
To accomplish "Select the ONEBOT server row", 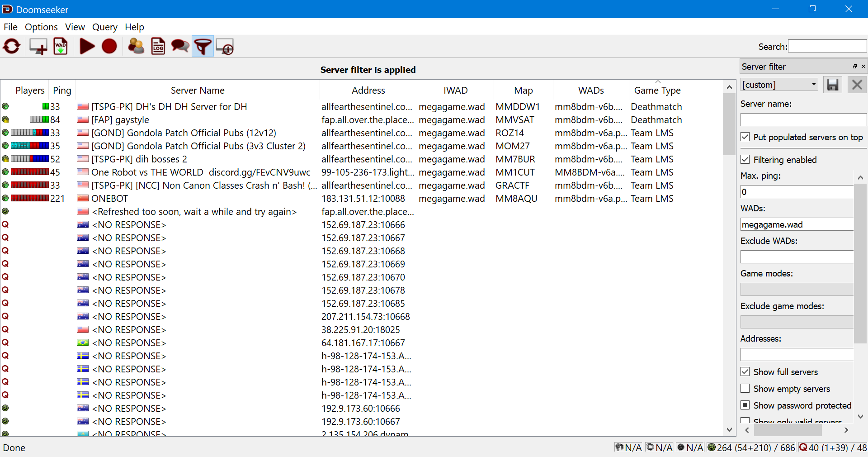I will click(x=362, y=198).
